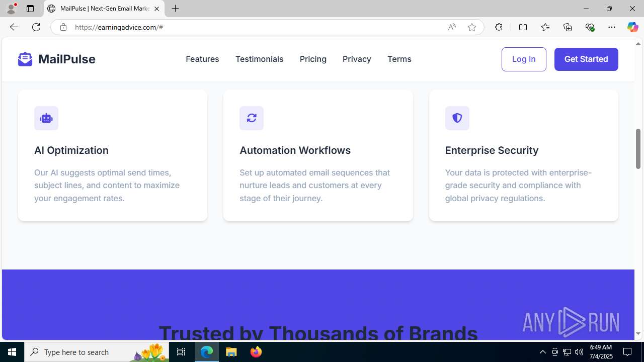Enable Split screen icon

pos(523,27)
